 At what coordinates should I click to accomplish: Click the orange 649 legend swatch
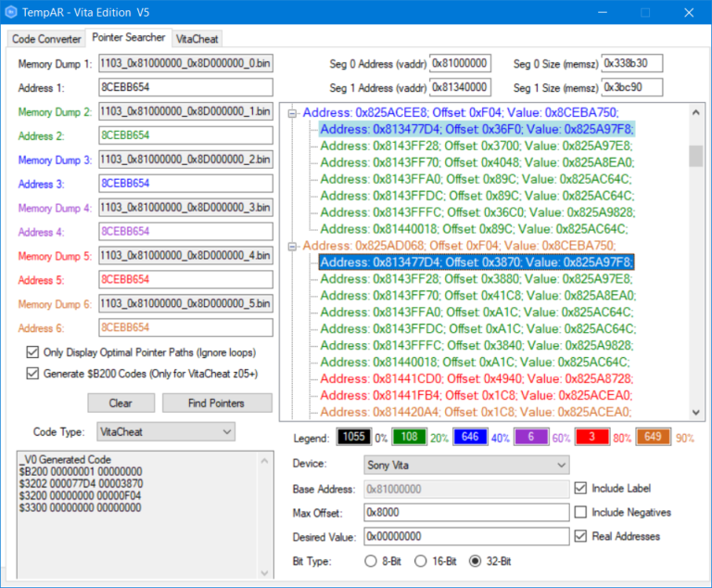653,437
